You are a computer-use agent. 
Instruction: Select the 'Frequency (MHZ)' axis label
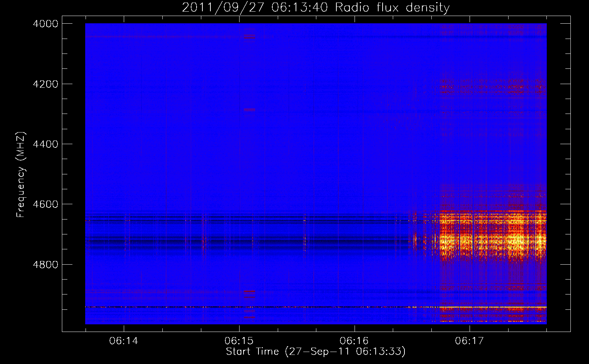[x=21, y=175]
